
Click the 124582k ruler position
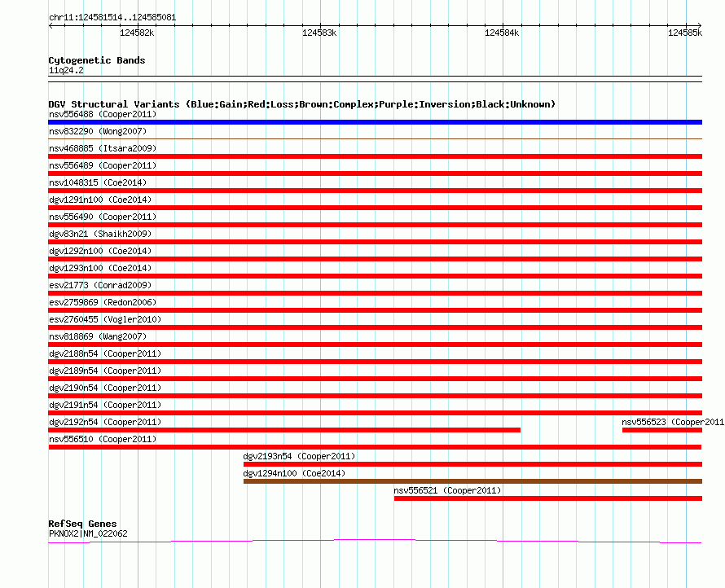pyautogui.click(x=137, y=33)
